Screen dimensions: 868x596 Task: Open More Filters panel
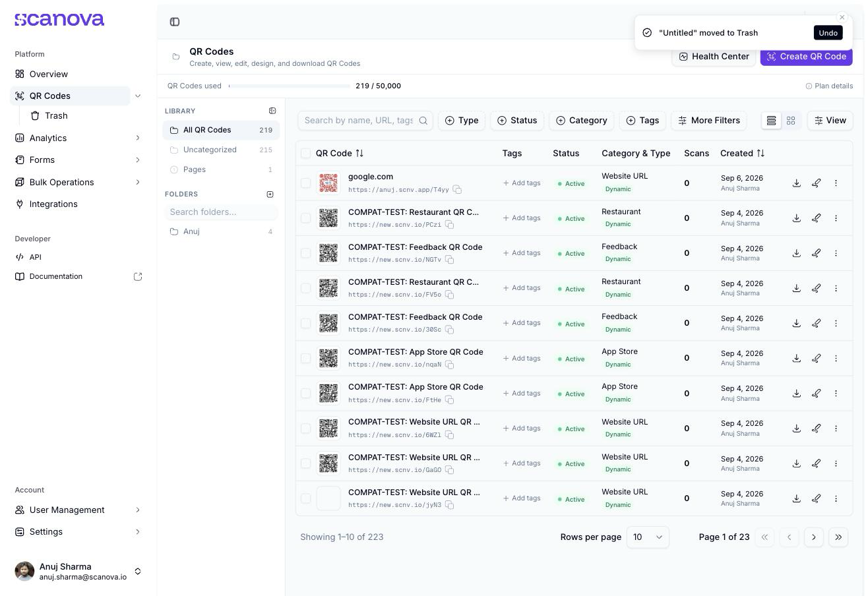(709, 121)
